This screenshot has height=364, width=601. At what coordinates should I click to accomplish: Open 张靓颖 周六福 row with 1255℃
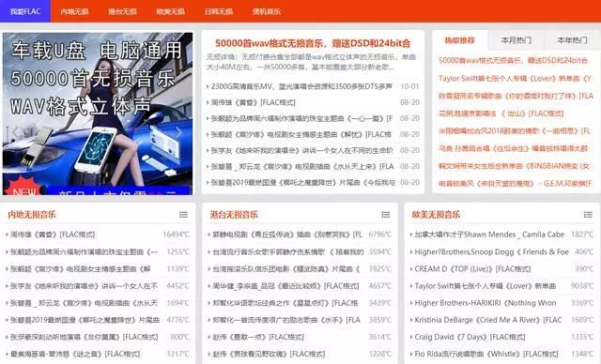click(x=84, y=251)
